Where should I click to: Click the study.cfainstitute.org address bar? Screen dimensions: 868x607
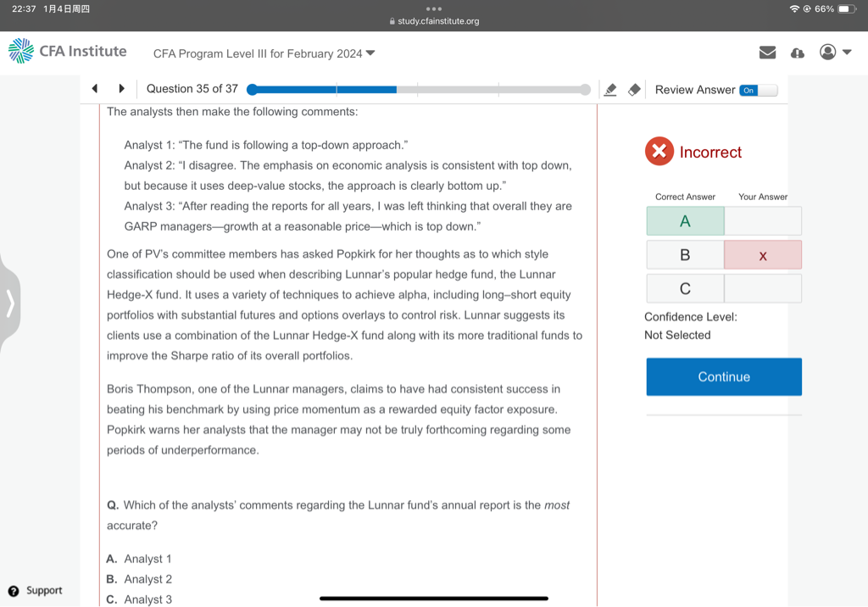click(x=434, y=21)
